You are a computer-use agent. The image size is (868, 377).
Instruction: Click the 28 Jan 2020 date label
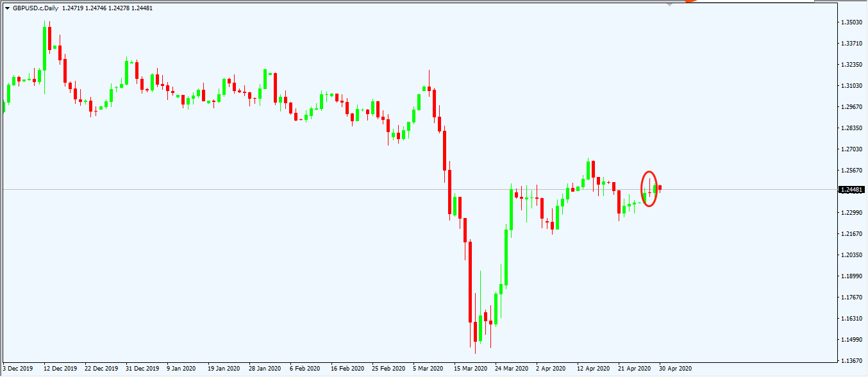(265, 369)
